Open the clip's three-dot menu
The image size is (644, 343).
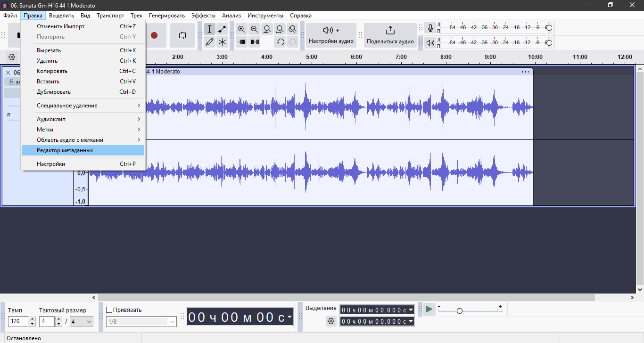(x=525, y=72)
